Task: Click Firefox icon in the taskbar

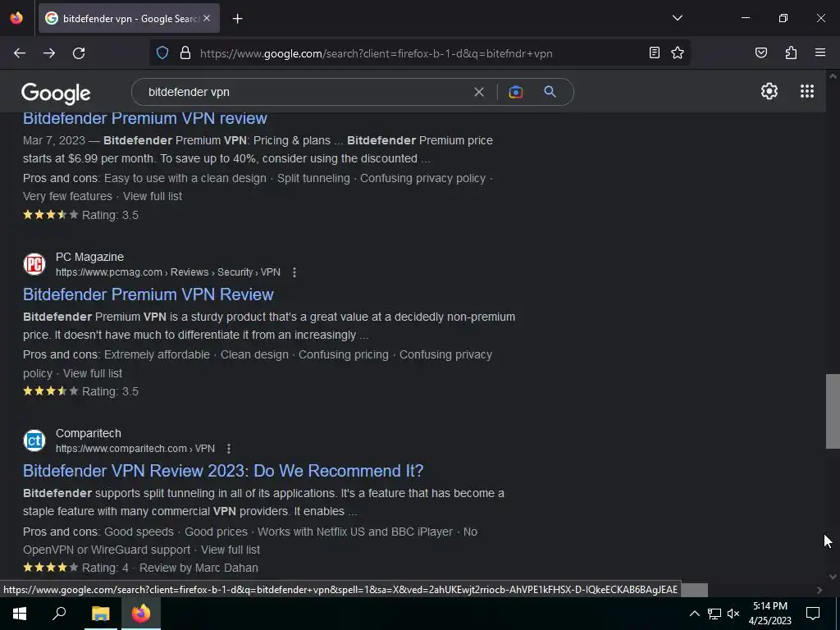Action: coord(141,614)
